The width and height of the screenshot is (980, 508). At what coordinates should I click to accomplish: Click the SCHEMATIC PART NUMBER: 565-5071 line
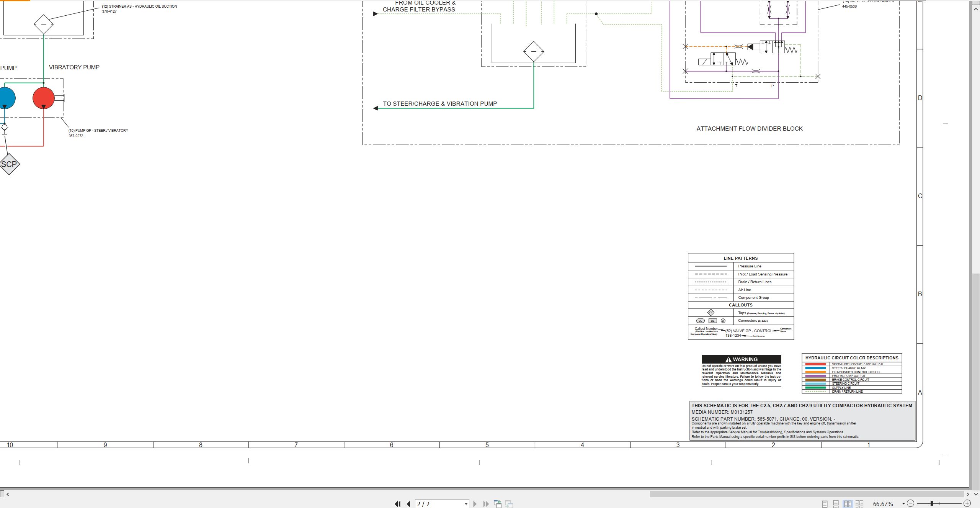763,419
